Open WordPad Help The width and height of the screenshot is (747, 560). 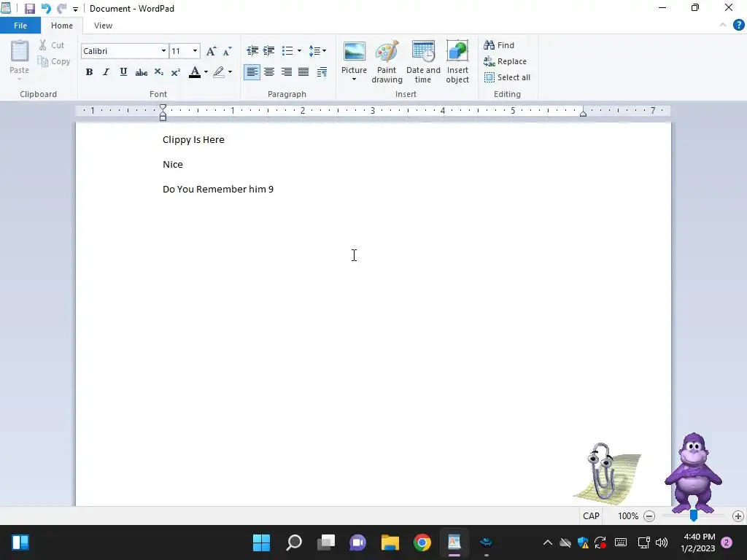click(738, 26)
